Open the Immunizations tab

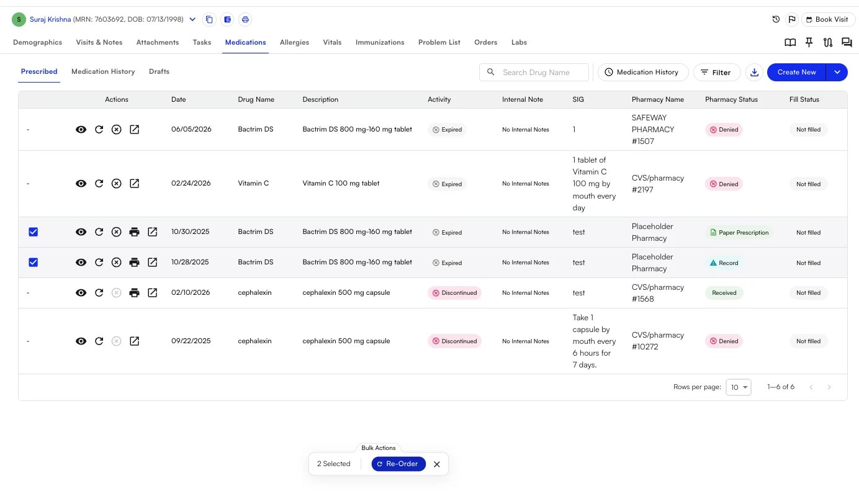(380, 42)
